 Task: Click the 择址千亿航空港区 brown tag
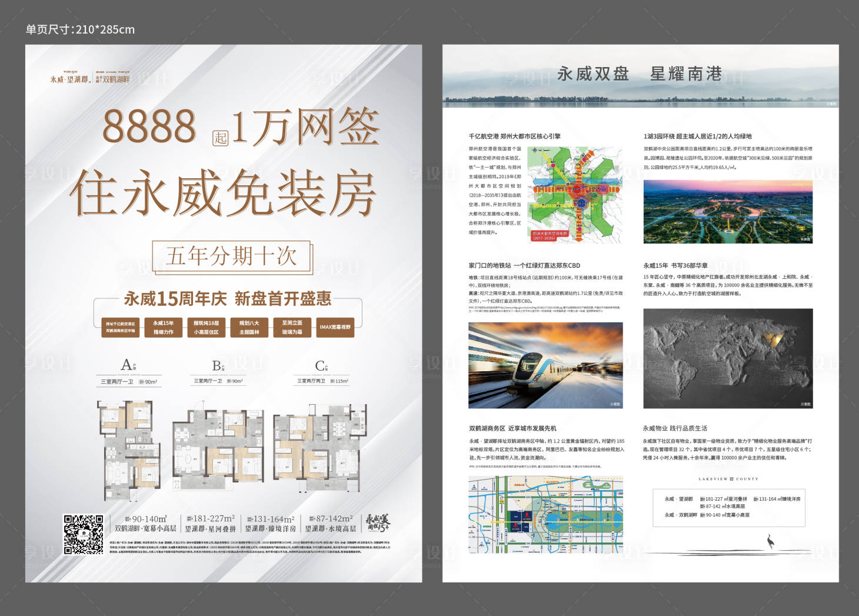coord(120,327)
